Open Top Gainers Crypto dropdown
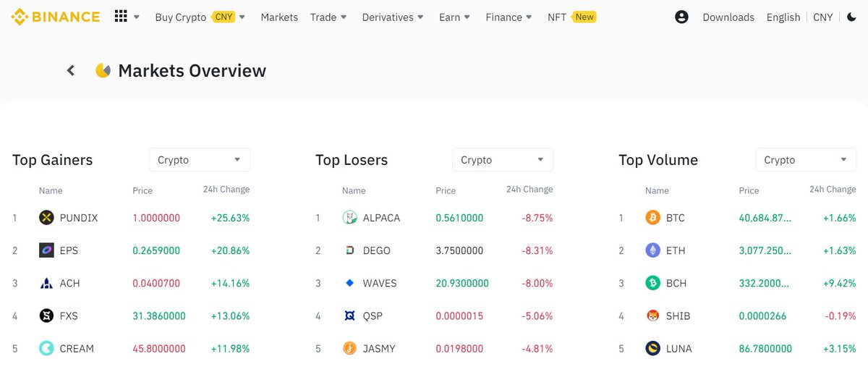The width and height of the screenshot is (868, 372). coord(200,160)
